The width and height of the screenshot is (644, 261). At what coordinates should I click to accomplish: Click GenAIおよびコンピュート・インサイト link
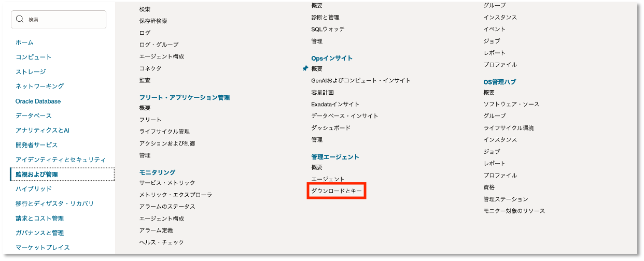tap(360, 80)
